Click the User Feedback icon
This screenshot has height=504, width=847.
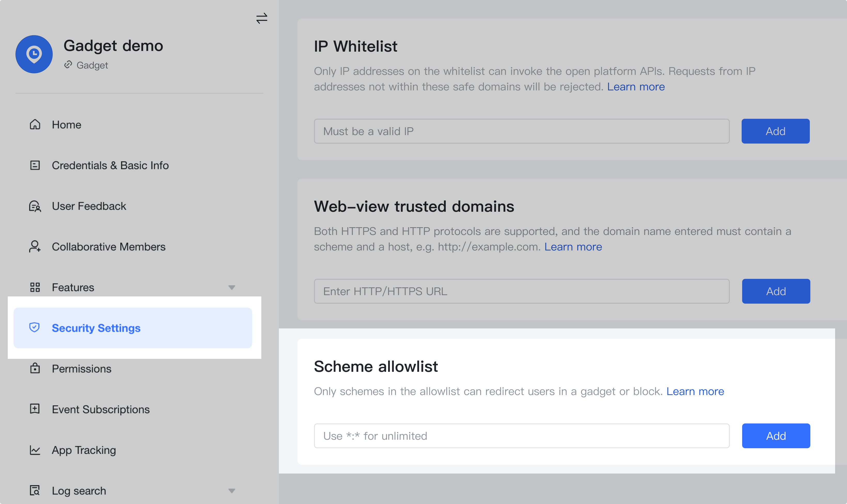click(x=35, y=206)
